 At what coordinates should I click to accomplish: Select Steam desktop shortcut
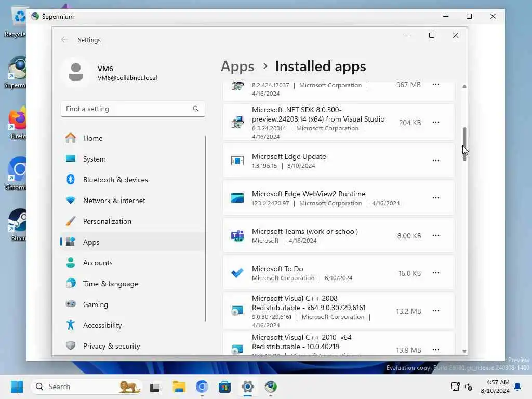tap(17, 224)
